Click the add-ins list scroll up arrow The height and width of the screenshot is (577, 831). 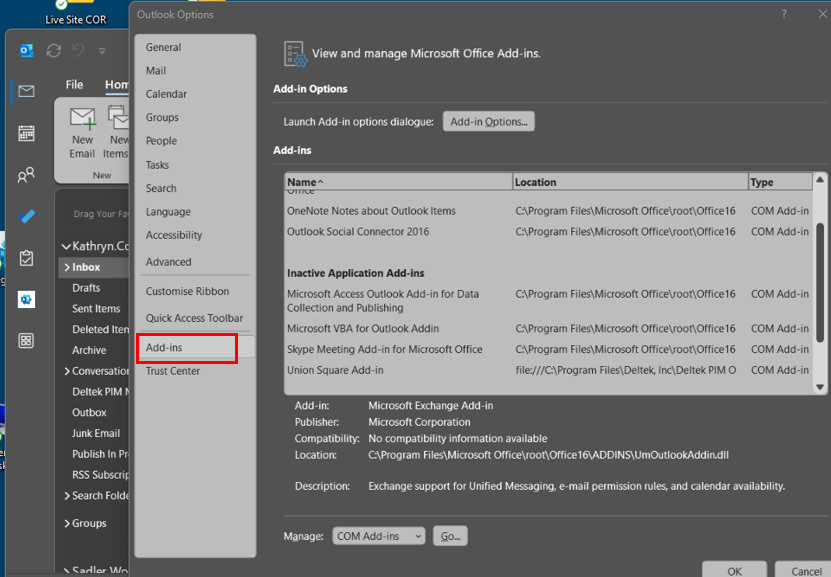tap(820, 180)
